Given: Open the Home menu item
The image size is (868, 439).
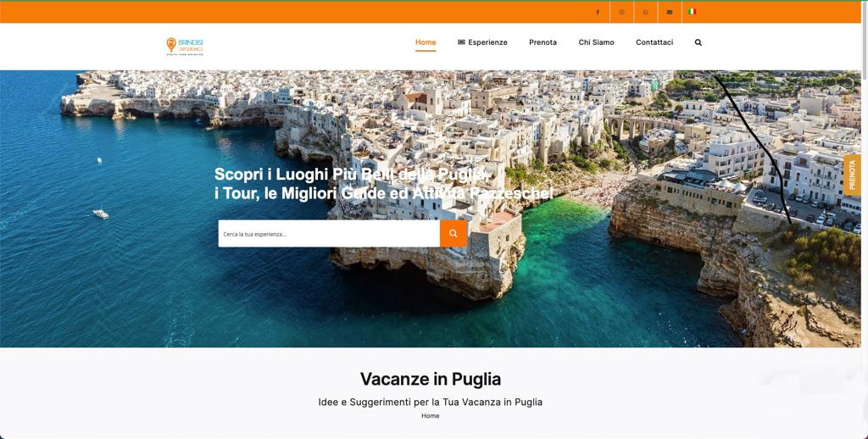Looking at the screenshot, I should click(426, 42).
